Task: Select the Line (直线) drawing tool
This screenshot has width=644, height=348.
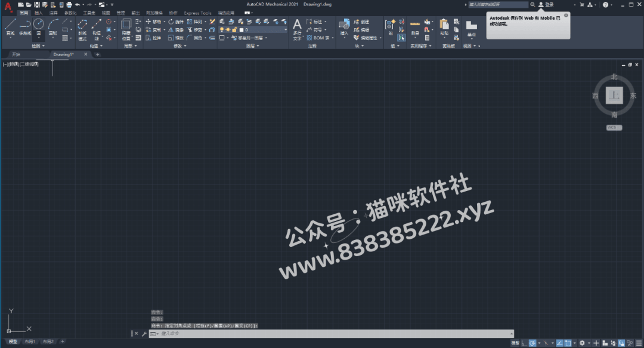Action: pyautogui.click(x=10, y=27)
